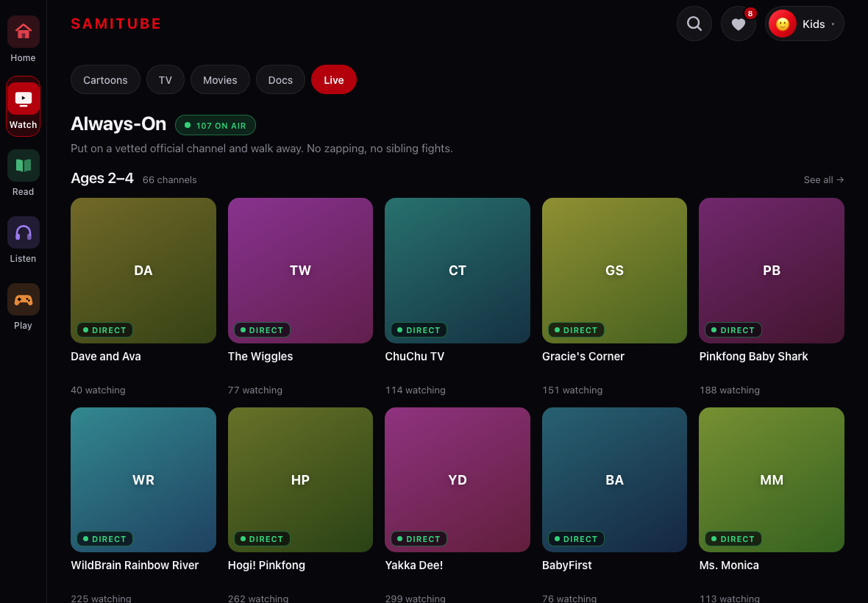Open the Read book icon

[x=23, y=165]
